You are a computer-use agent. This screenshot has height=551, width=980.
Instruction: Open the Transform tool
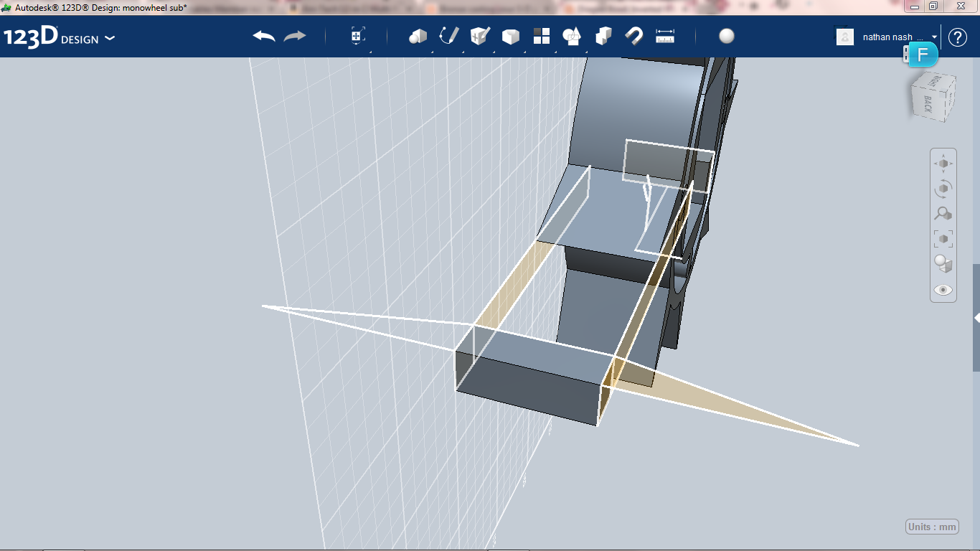tap(357, 36)
